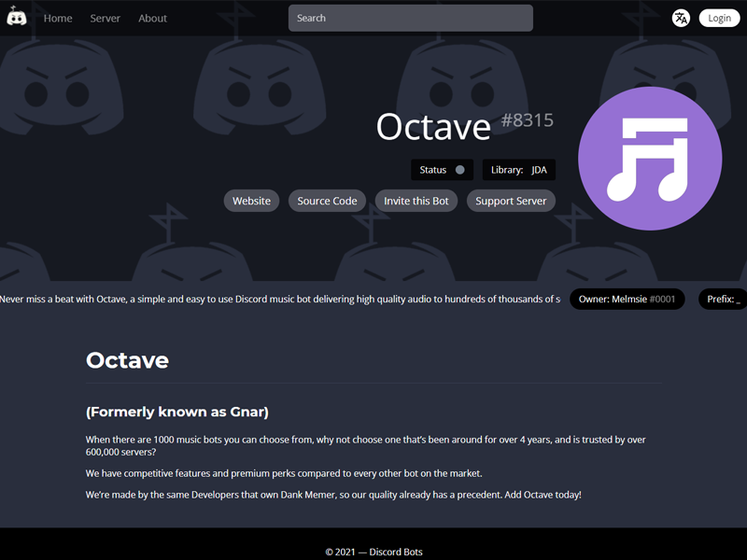Click the "Never miss a beat with Octave" description
Viewport: 747px width, 560px height.
click(x=279, y=299)
